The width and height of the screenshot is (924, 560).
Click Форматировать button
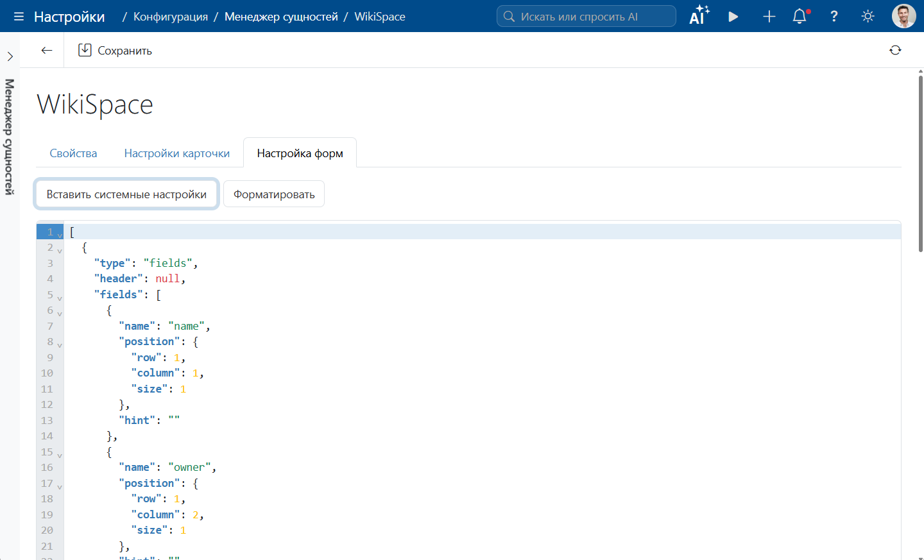point(274,194)
